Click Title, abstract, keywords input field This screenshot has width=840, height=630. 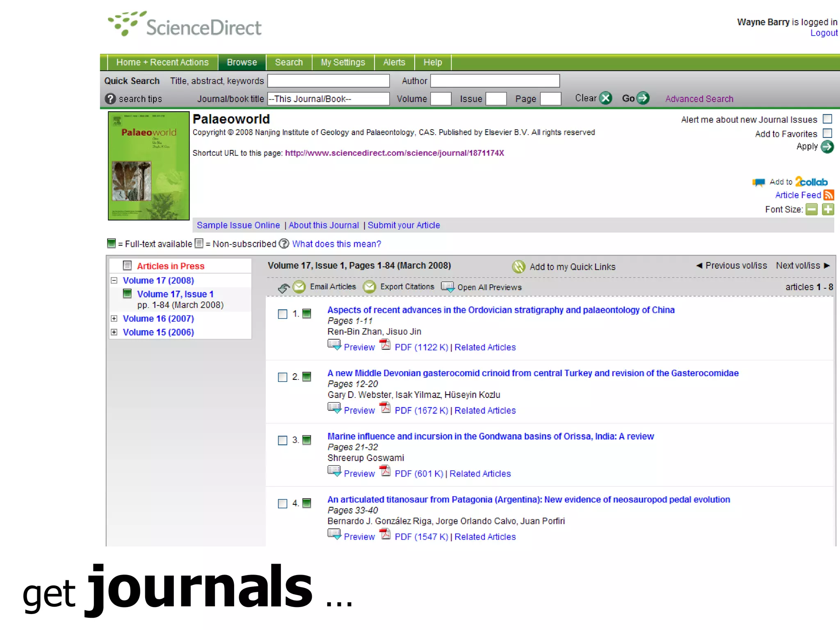pos(329,81)
